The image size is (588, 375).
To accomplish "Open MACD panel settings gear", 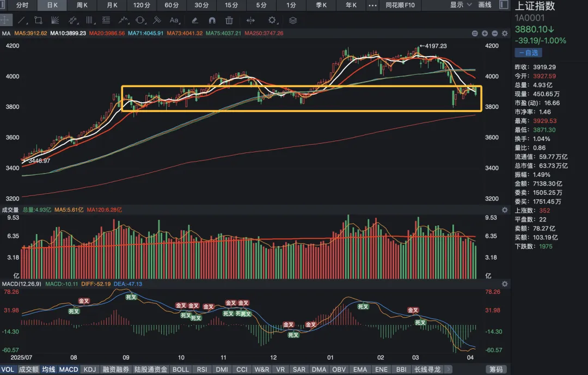I will [505, 284].
